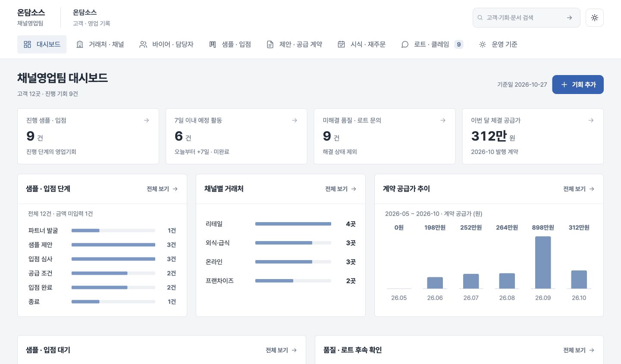This screenshot has height=364, width=621.
Task: Click the 입점 심사 stage bar
Action: tap(113, 259)
